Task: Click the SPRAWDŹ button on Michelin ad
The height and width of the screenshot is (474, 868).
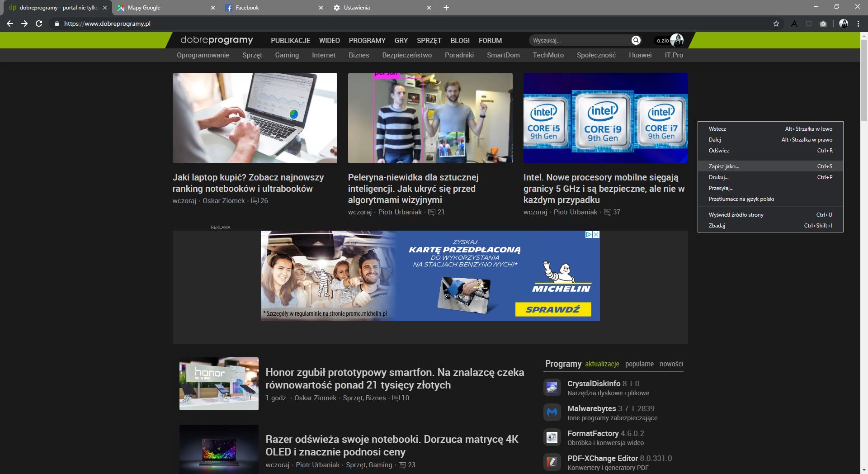Action: tap(553, 310)
